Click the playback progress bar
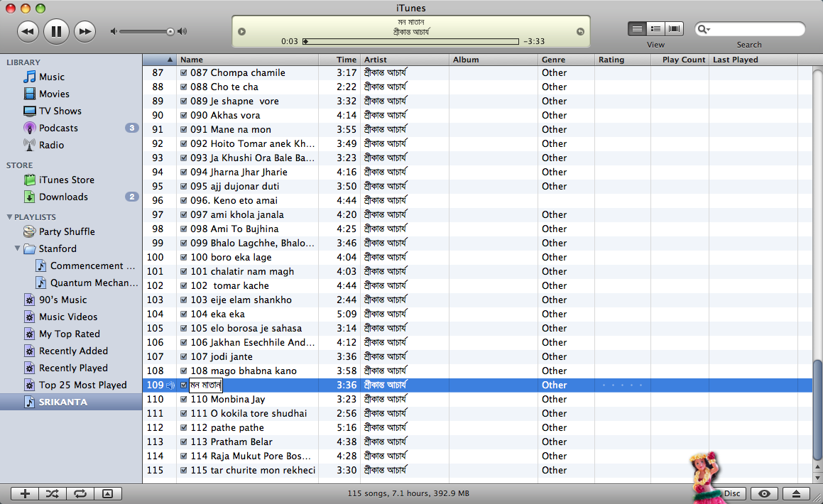This screenshot has width=823, height=504. (x=410, y=41)
